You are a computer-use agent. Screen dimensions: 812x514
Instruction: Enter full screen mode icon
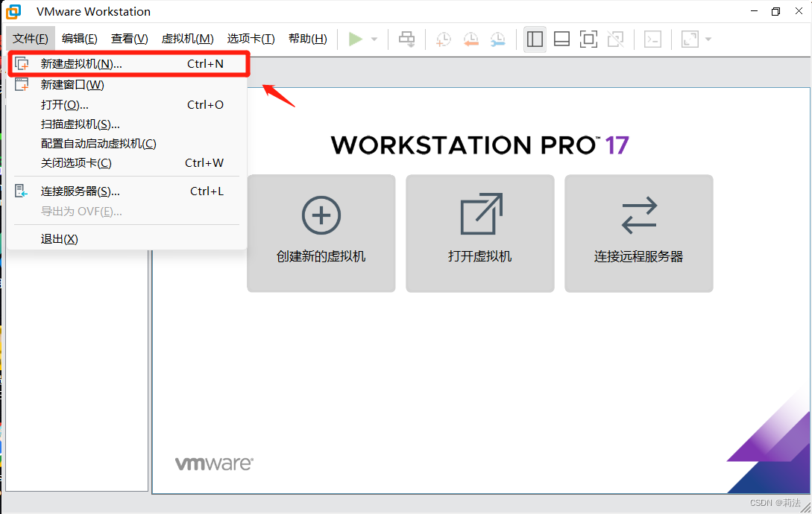(x=589, y=39)
